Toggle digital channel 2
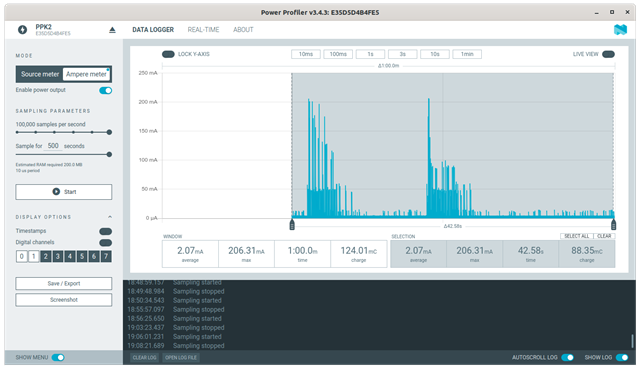 pyautogui.click(x=46, y=256)
